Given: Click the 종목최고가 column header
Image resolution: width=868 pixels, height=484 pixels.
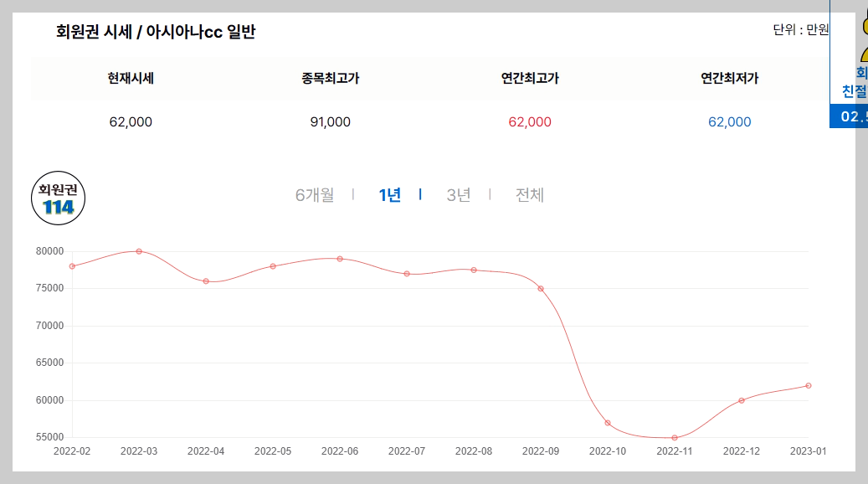Looking at the screenshot, I should (x=331, y=78).
